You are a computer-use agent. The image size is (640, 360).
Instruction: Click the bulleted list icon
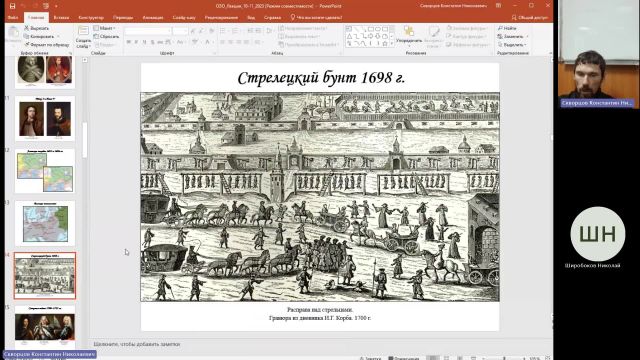tap(223, 31)
